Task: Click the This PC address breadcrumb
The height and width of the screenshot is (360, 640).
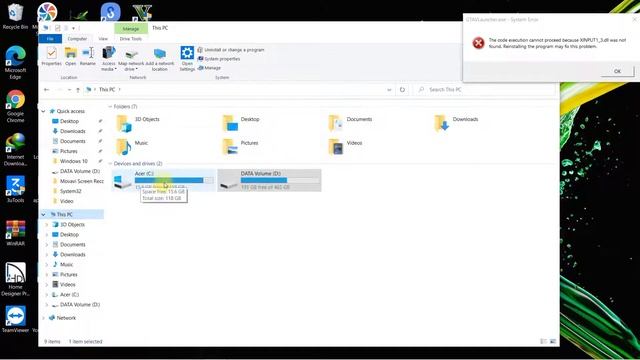Action: pos(107,89)
